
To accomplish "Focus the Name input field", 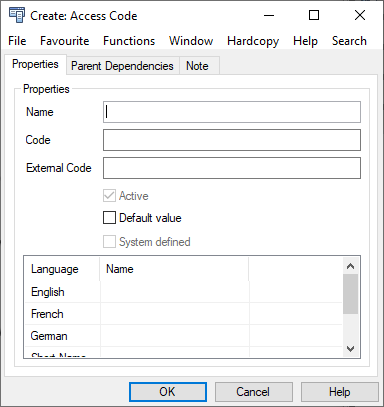I will [x=232, y=112].
